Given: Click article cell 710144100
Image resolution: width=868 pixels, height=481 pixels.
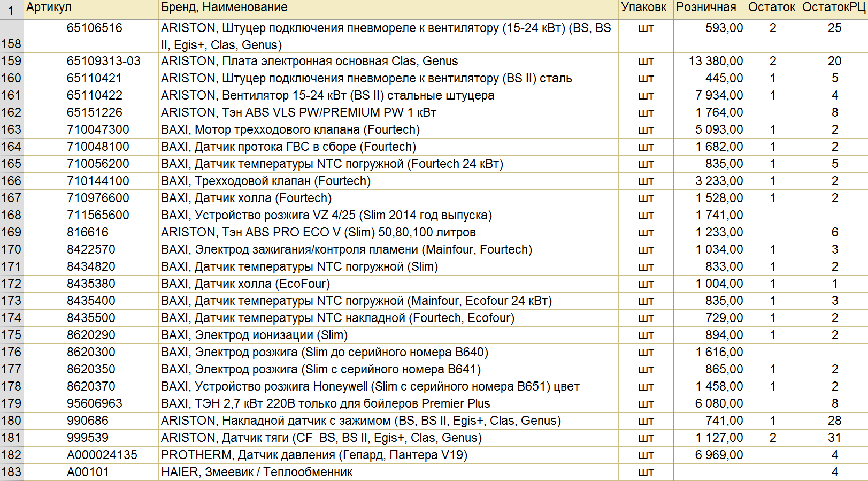Looking at the screenshot, I should pos(91,181).
